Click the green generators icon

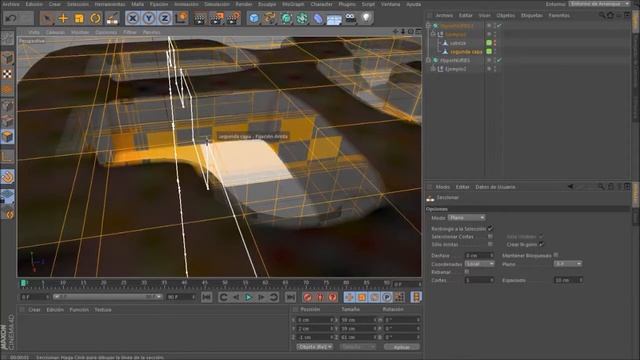[286, 18]
